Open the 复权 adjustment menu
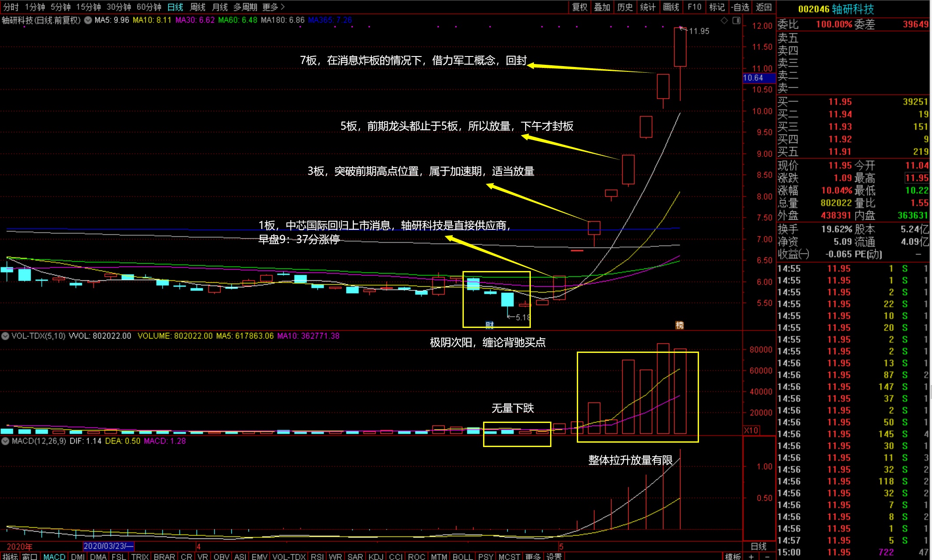 [579, 7]
